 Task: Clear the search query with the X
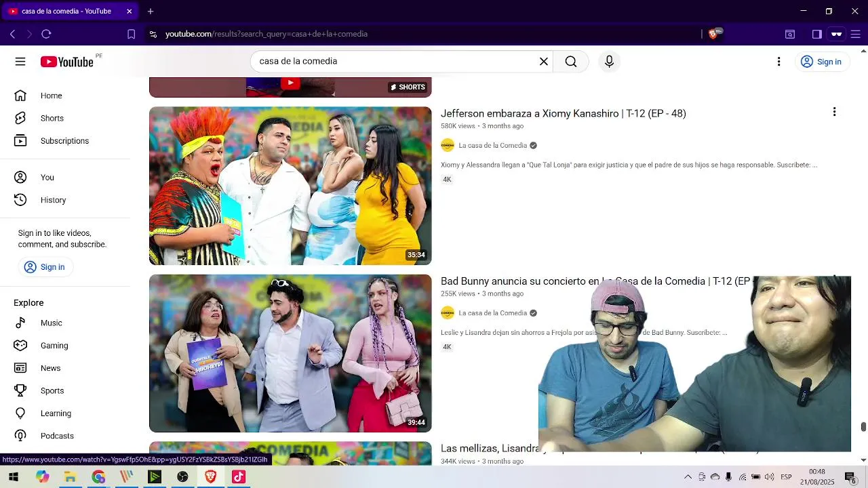(x=543, y=62)
